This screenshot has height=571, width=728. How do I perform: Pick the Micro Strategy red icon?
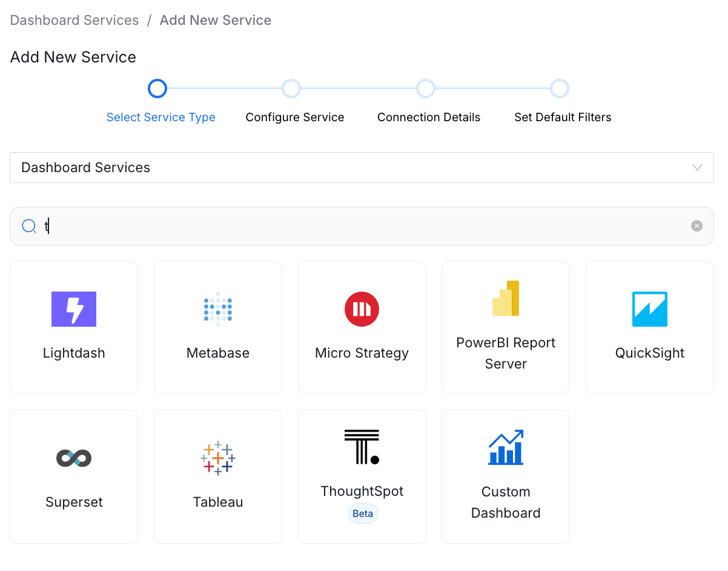pos(362,309)
